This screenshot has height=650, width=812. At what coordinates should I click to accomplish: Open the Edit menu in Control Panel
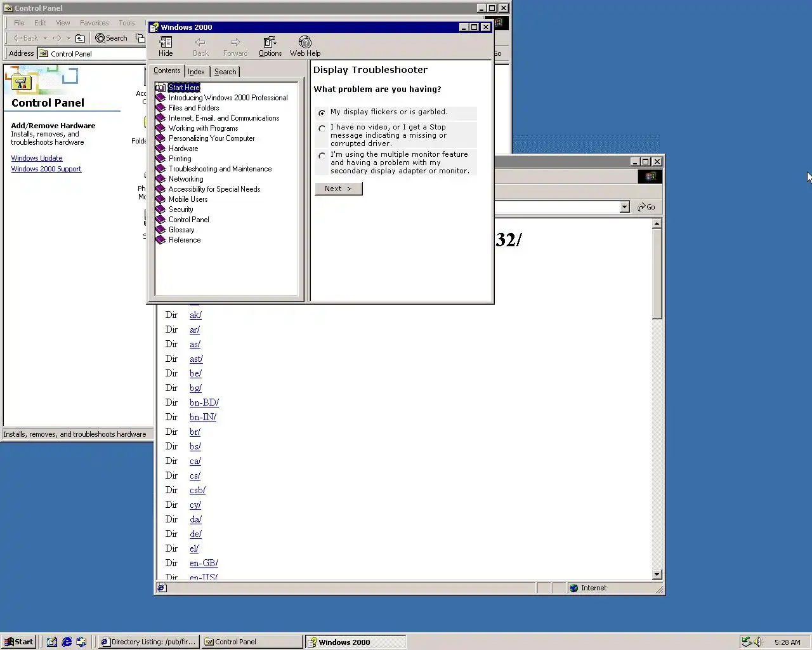(40, 23)
